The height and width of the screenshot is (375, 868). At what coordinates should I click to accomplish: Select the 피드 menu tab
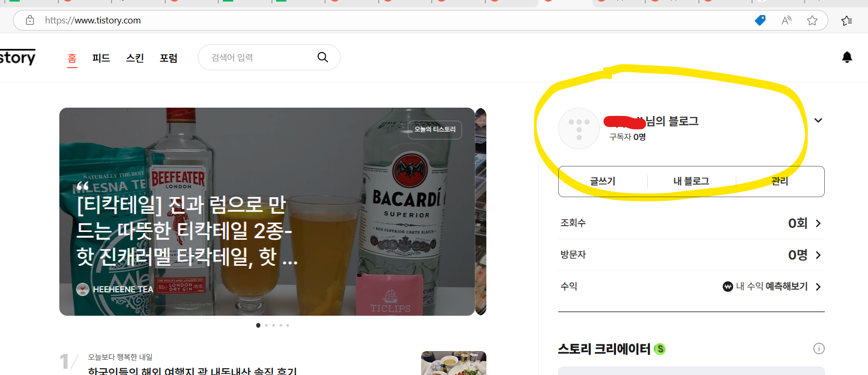tap(101, 58)
